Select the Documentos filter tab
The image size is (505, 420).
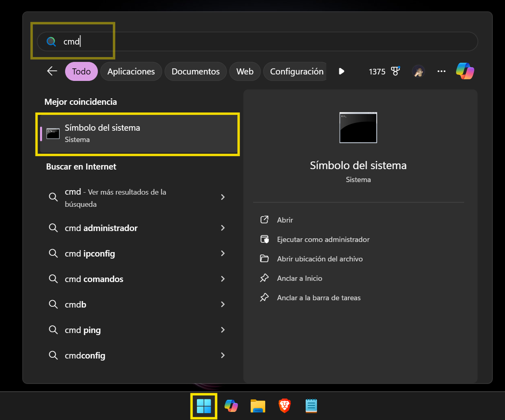pos(195,72)
